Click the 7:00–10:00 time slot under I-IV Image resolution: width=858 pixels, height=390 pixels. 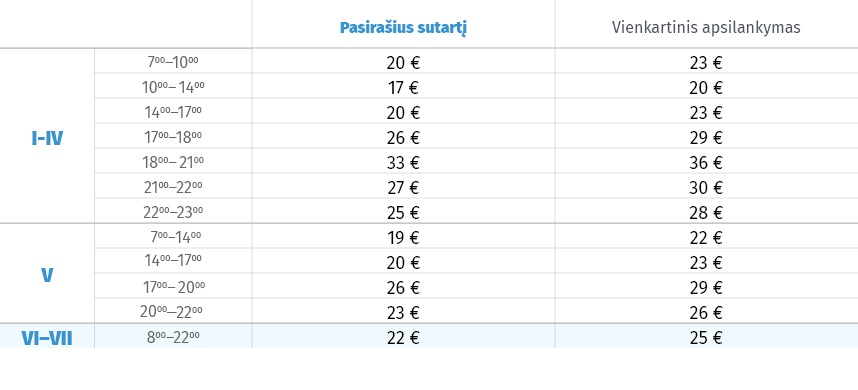[x=173, y=62]
